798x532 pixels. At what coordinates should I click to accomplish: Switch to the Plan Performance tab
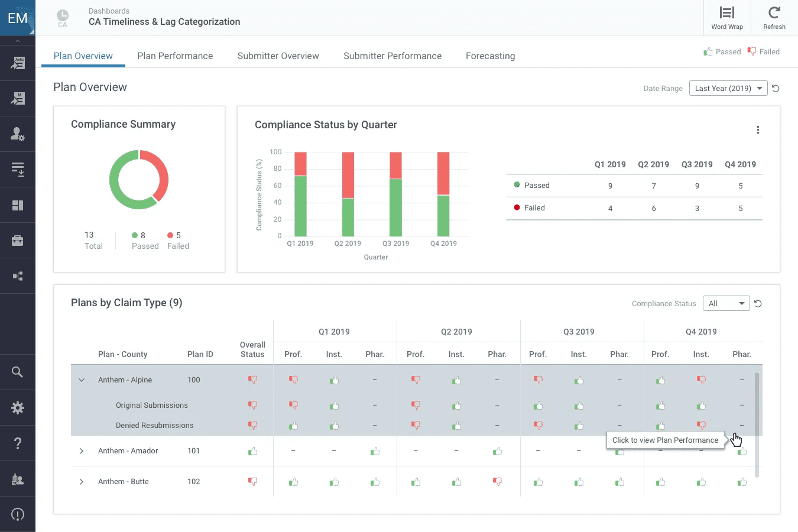175,56
